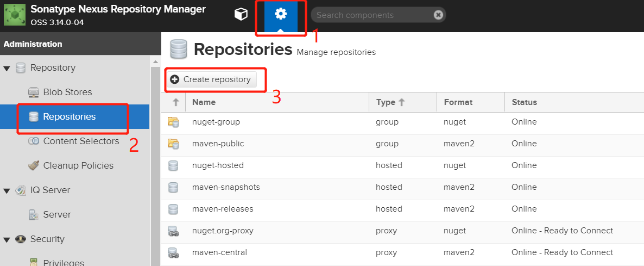This screenshot has width=644, height=266.
Task: Open the maven-snapshots repository row
Action: point(402,188)
